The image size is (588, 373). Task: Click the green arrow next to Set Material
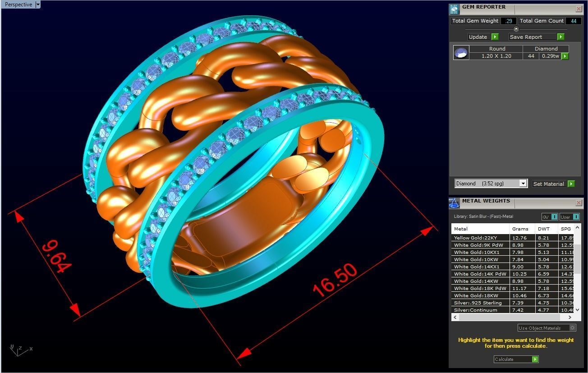click(x=571, y=184)
